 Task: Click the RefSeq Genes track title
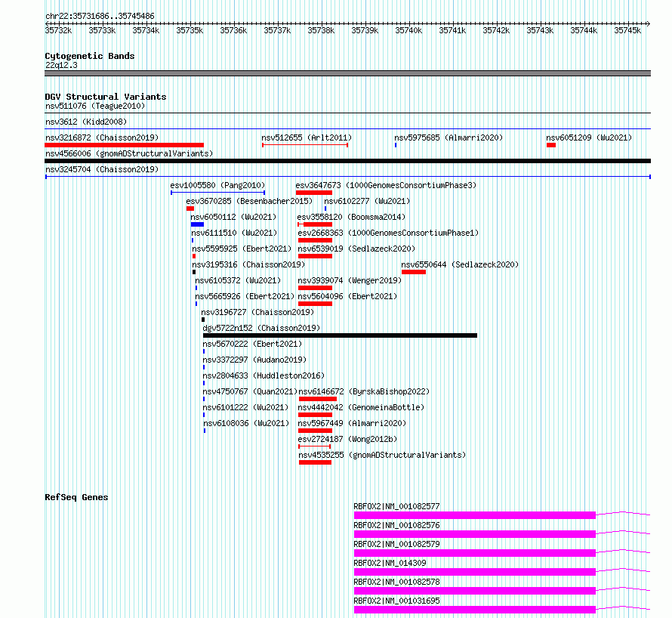[76, 497]
